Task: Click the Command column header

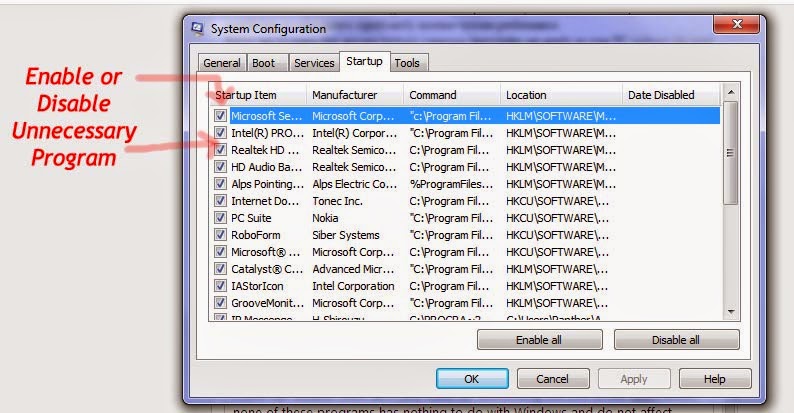Action: click(452, 95)
